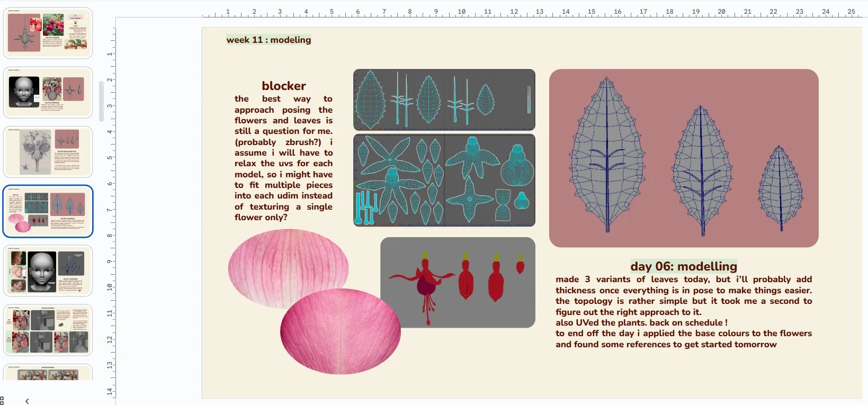Collapse the filmstrip with the left chevron

[x=27, y=401]
